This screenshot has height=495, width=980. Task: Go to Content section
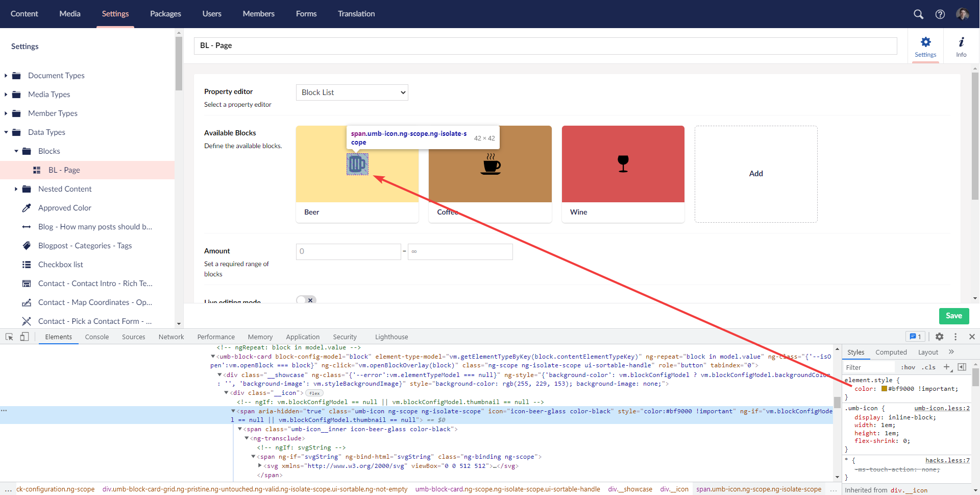[24, 14]
